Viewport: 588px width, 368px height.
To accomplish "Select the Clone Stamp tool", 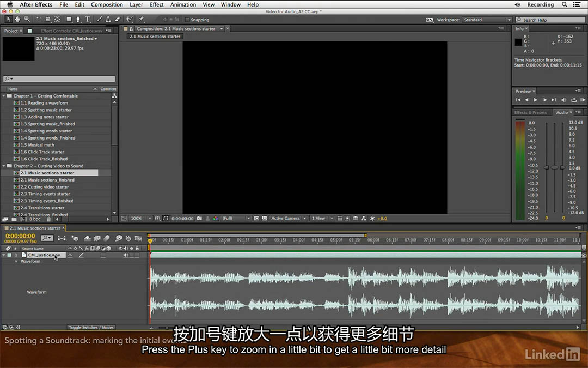I will click(108, 19).
